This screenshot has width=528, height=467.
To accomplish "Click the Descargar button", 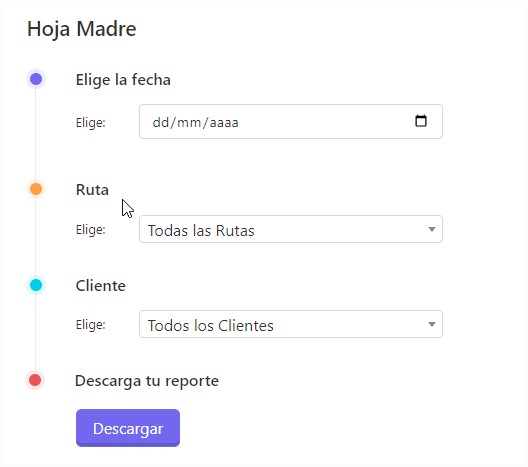I will coord(128,428).
